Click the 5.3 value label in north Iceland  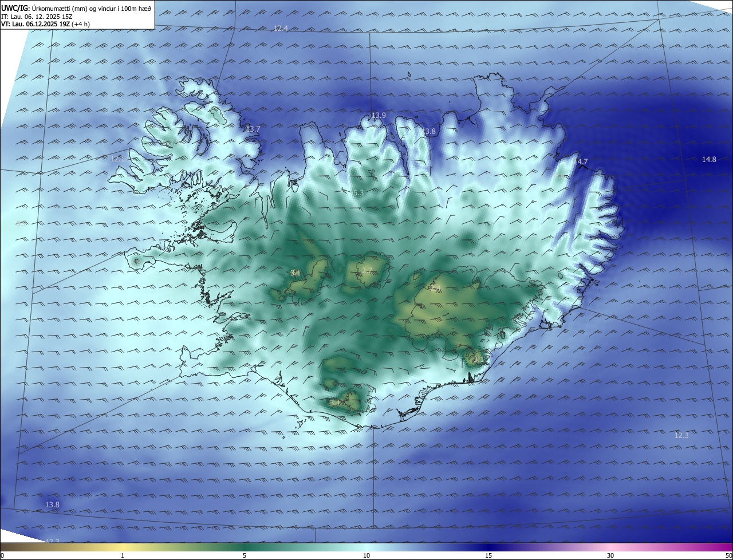(x=358, y=193)
